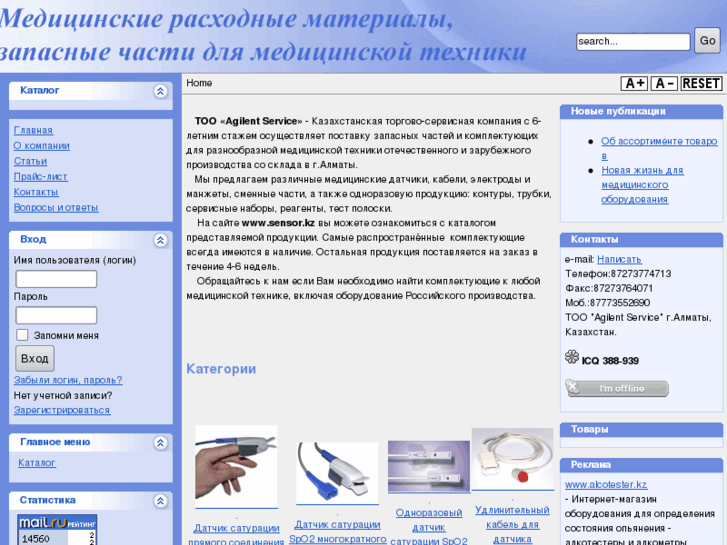
Task: Click the search text field
Action: click(x=633, y=42)
